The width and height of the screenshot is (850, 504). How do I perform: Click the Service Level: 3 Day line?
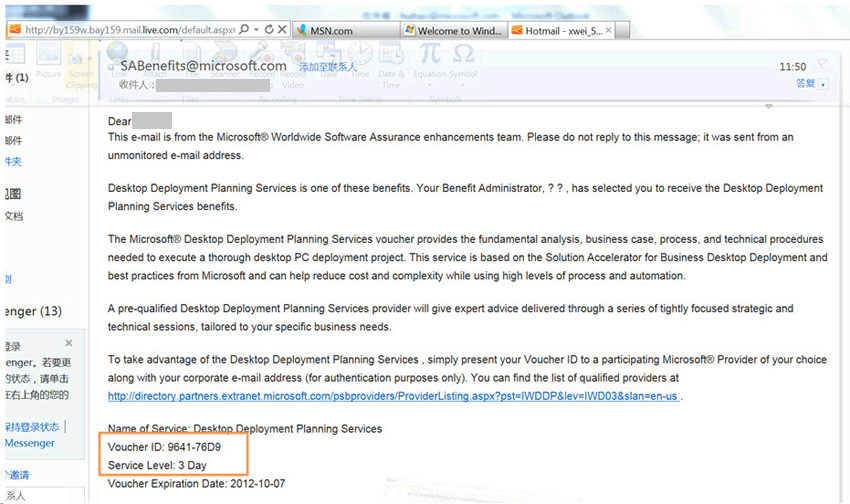click(x=157, y=466)
